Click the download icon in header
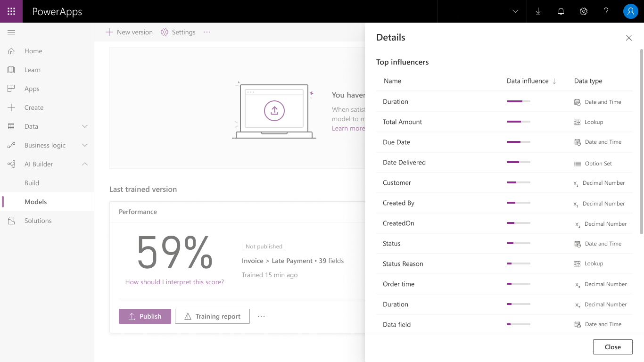Viewport: 644px width, 362px height. click(538, 11)
